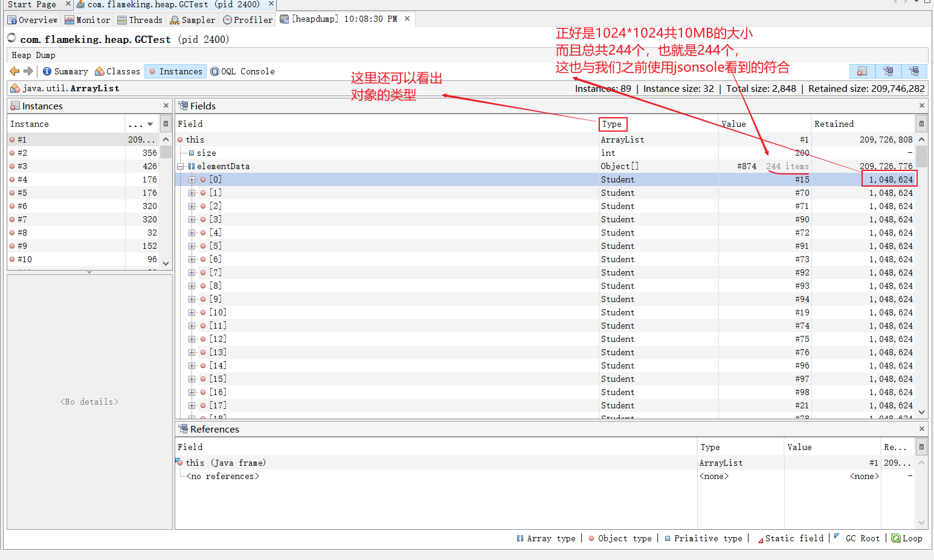Click the object icon of element [4]

click(203, 233)
